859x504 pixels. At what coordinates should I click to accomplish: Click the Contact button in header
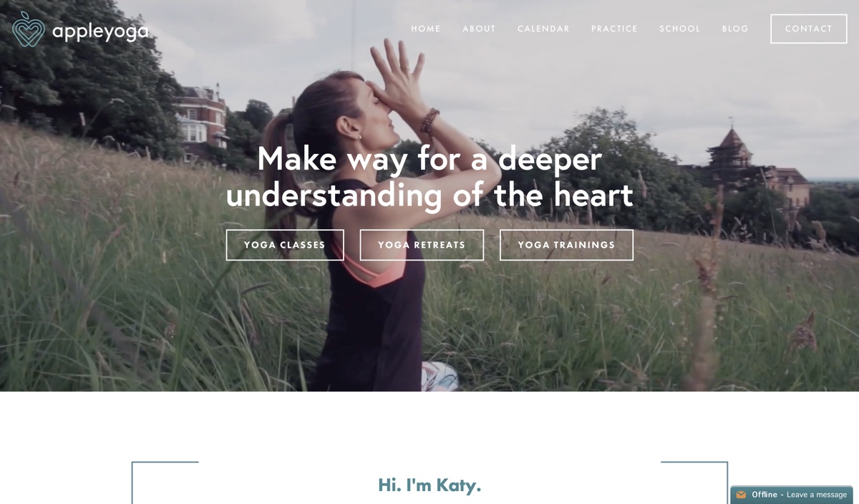coord(809,29)
